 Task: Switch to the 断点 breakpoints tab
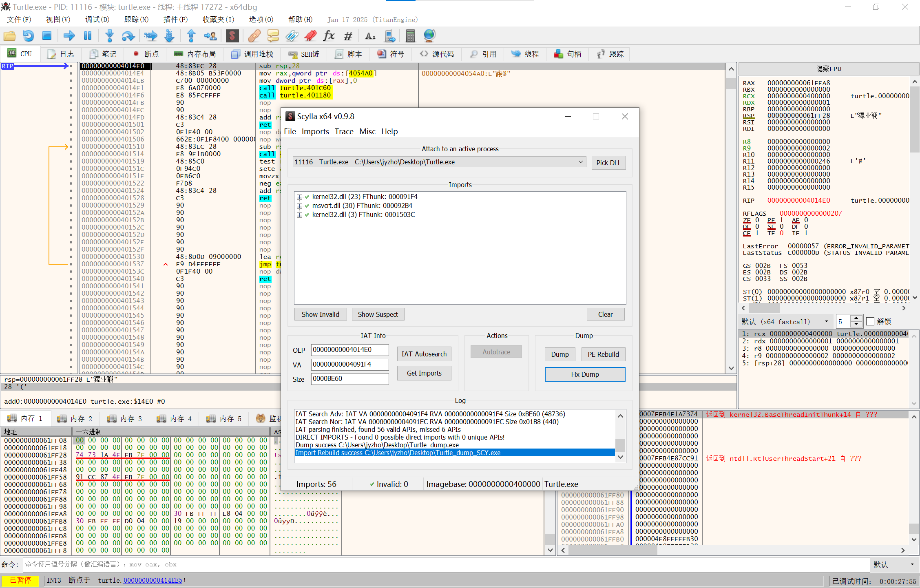click(146, 54)
